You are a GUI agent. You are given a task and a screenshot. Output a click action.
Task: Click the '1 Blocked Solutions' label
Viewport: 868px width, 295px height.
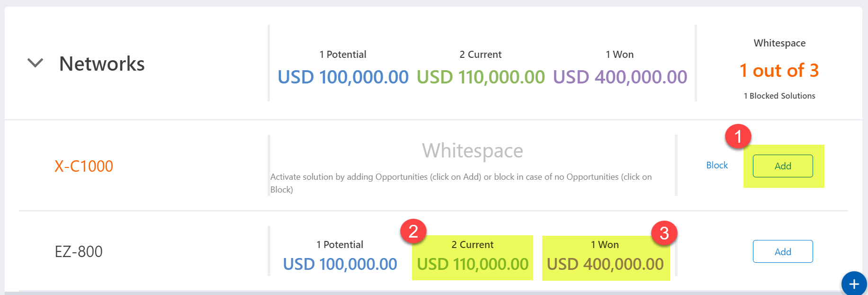[x=779, y=96]
